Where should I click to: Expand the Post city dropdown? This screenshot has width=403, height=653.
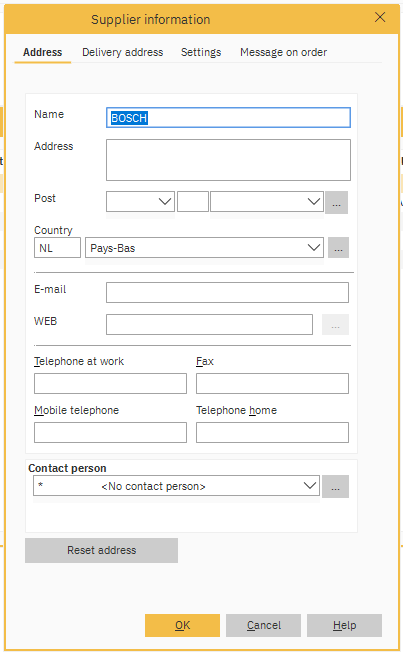click(x=267, y=202)
